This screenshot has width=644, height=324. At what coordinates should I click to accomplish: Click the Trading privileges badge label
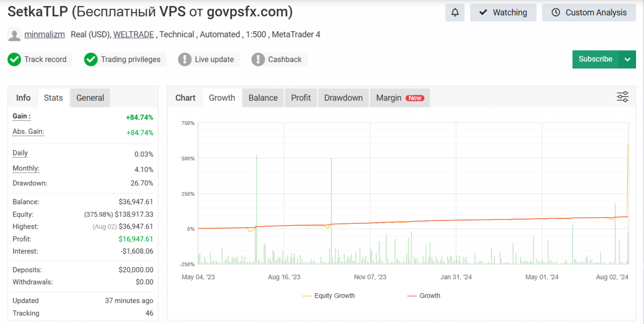point(131,59)
